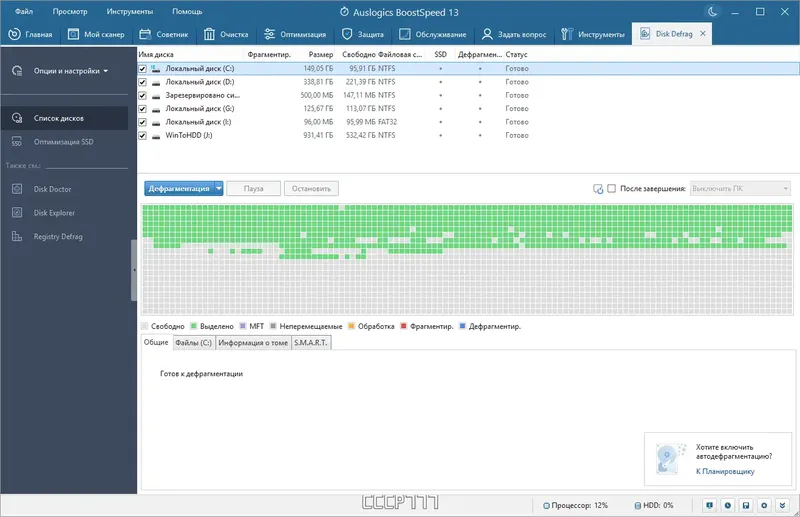This screenshot has width=800, height=517.
Task: Expand the Дефрагментация button dropdown arrow
Action: 218,188
